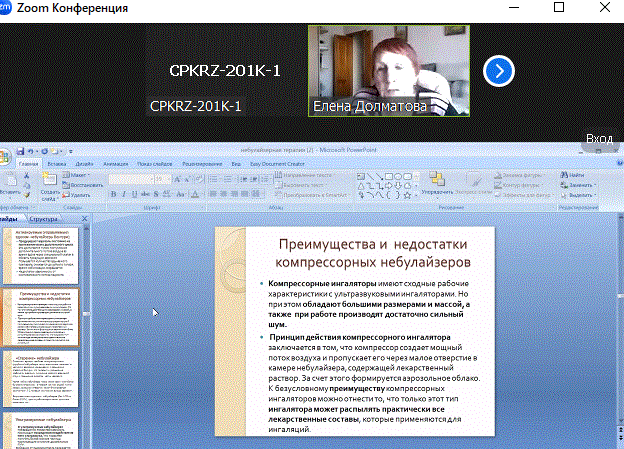Switch to the Структура outline pane tab
This screenshot has width=624, height=449.
(x=44, y=219)
